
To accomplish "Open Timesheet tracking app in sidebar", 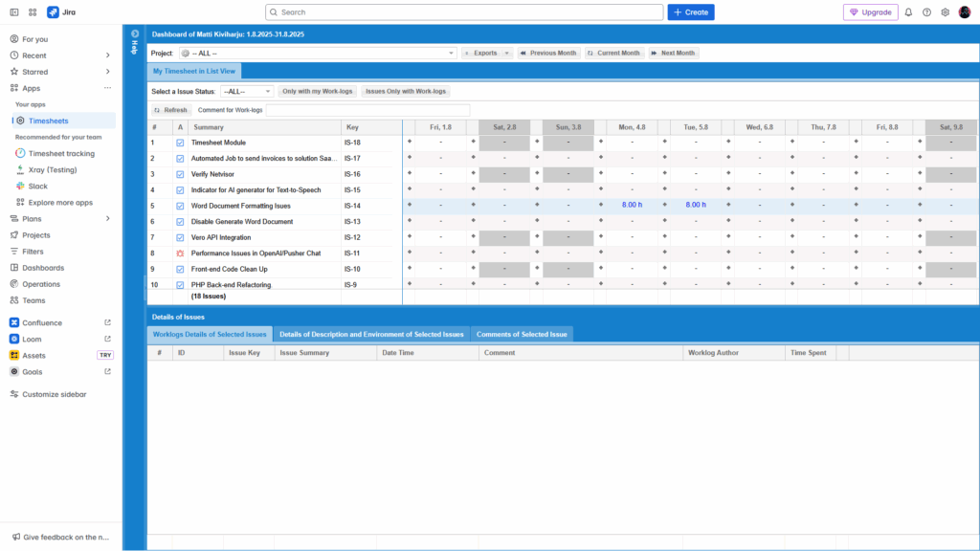I will [x=61, y=153].
